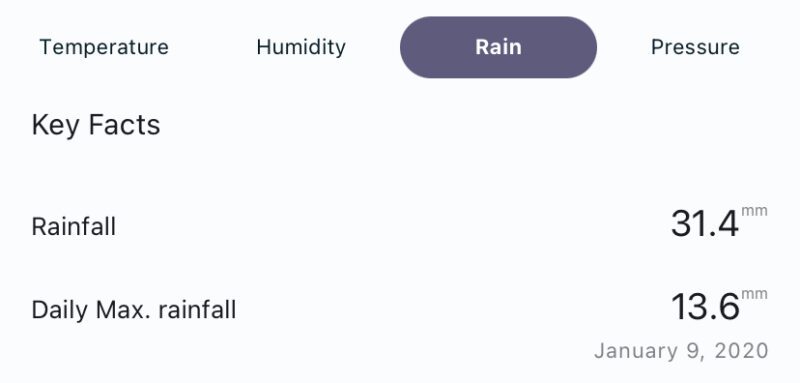Image resolution: width=800 pixels, height=383 pixels.
Task: Select the highlighted Rain tab
Action: [498, 47]
